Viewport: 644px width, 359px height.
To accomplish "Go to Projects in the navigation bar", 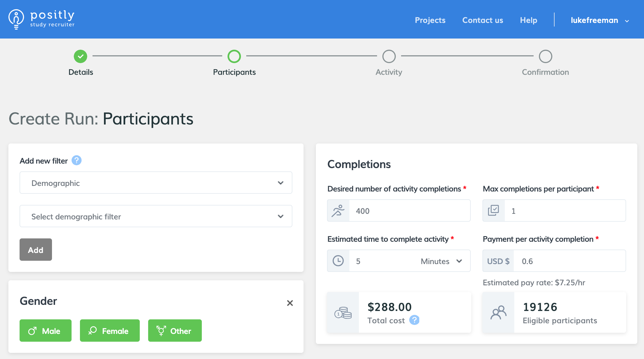I will pyautogui.click(x=430, y=20).
